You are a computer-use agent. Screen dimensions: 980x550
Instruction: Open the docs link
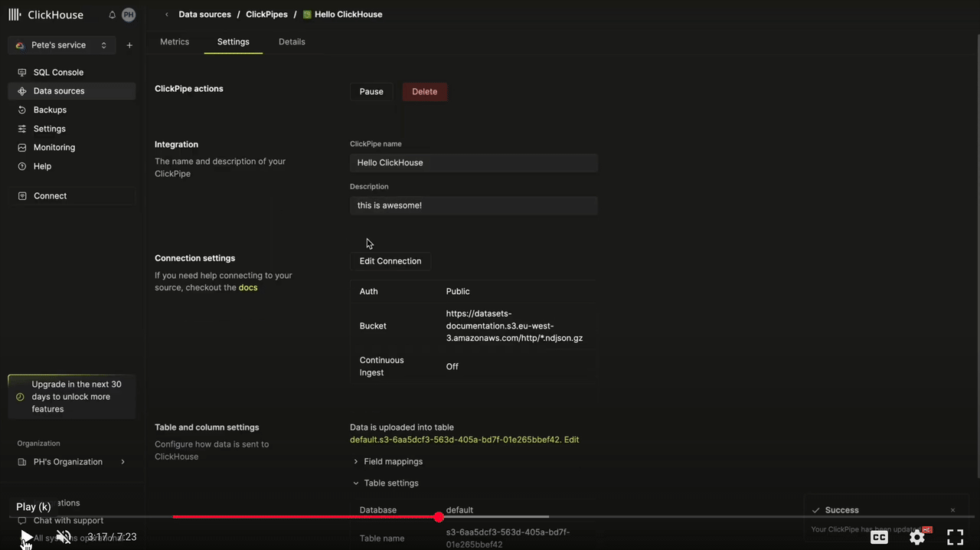pyautogui.click(x=248, y=288)
